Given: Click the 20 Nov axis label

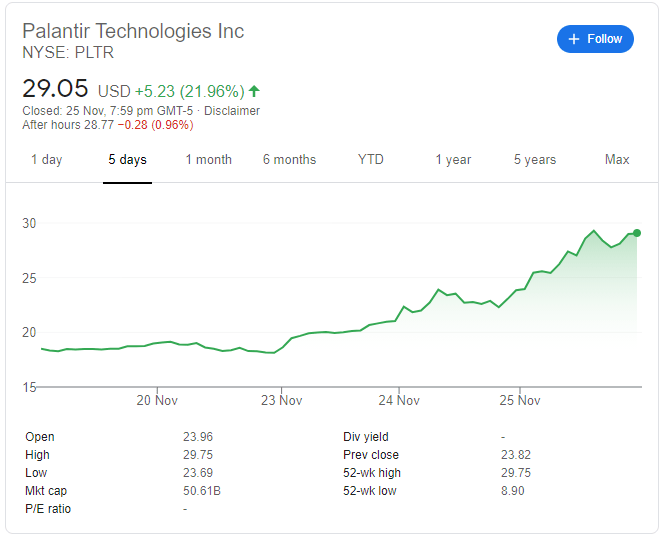Looking at the screenshot, I should click(157, 400).
